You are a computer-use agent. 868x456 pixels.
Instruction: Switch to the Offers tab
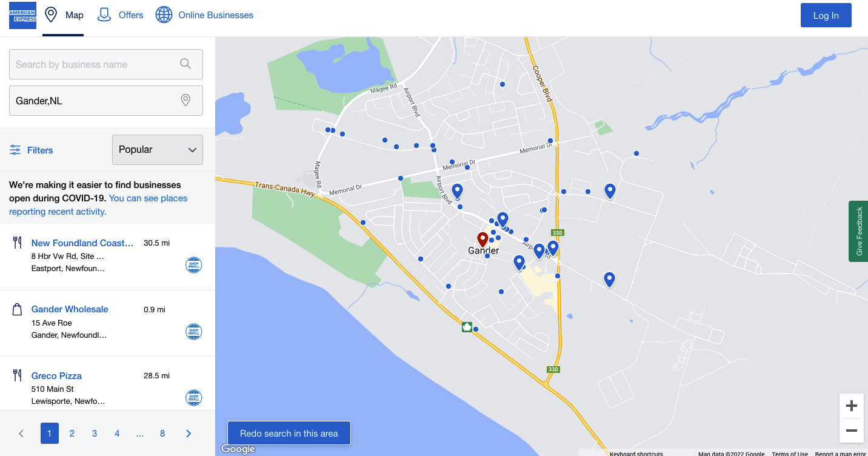click(120, 15)
